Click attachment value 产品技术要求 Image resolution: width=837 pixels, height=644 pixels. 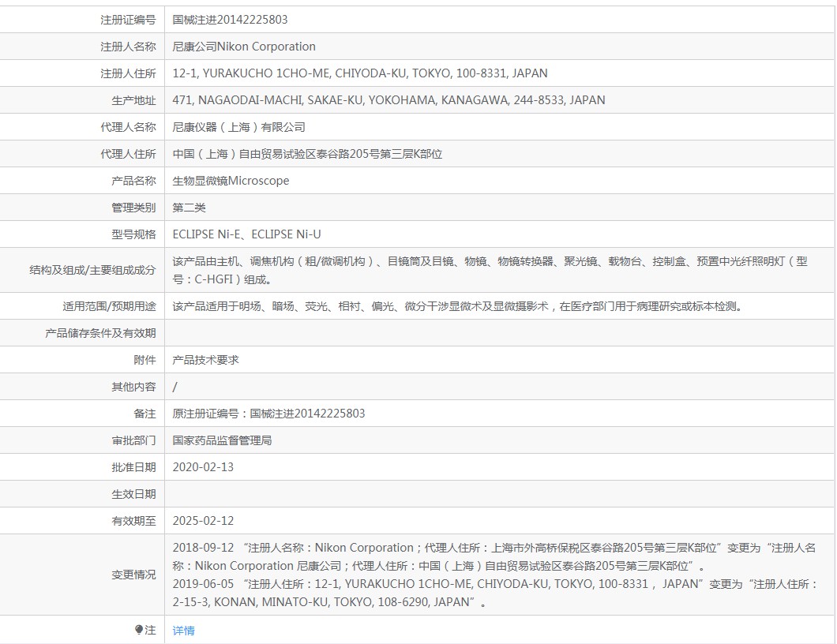pos(205,360)
